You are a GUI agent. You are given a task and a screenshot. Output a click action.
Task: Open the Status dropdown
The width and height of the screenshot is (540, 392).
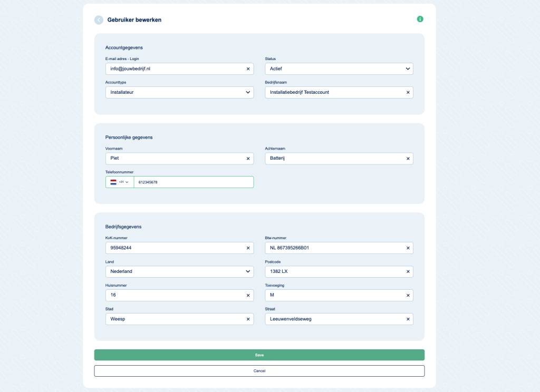(x=339, y=69)
